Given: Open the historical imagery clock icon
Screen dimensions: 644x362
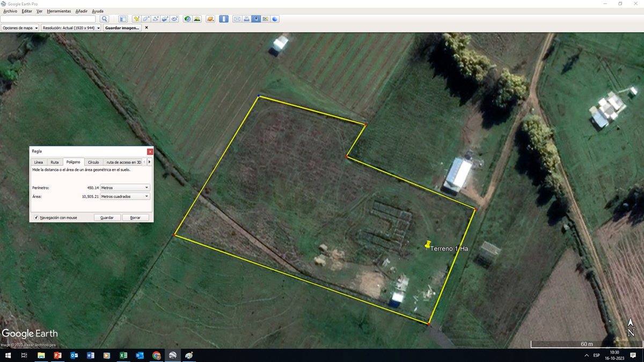Looking at the screenshot, I should [187, 19].
